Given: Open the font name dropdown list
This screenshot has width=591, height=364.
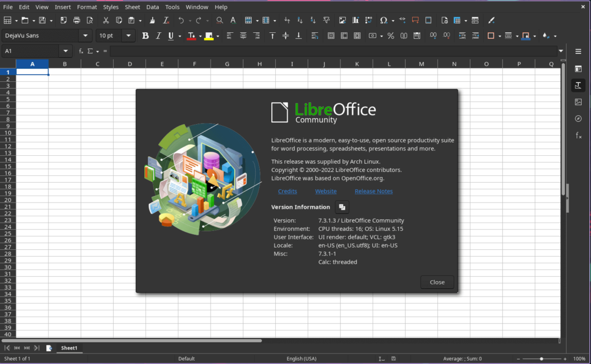Looking at the screenshot, I should click(85, 35).
